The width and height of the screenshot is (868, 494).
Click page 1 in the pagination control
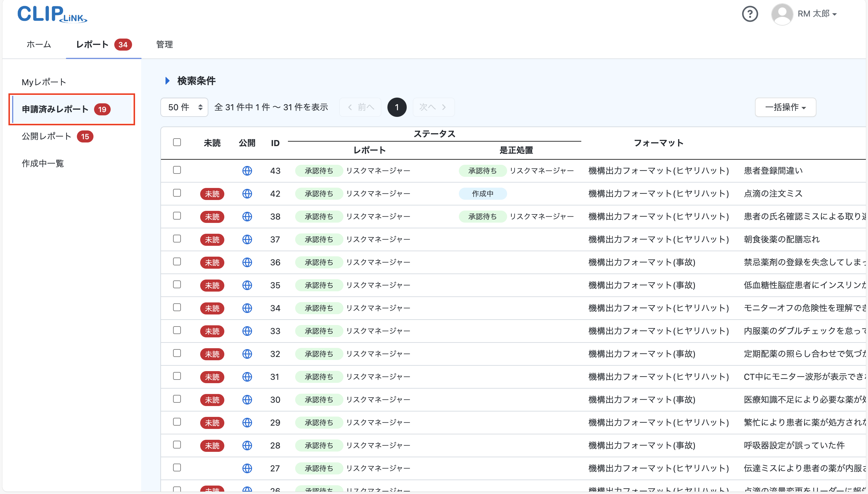[397, 107]
